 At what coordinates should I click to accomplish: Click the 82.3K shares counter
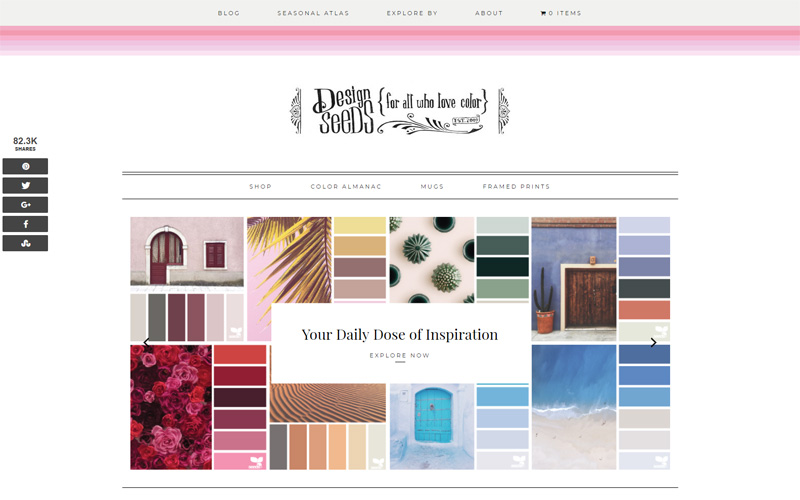(x=25, y=143)
